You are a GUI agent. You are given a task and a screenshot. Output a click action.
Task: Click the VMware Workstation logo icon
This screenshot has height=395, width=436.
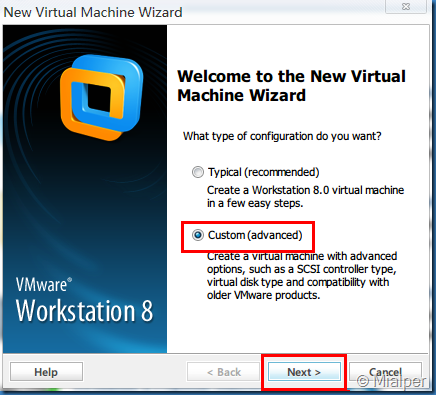pos(101,97)
